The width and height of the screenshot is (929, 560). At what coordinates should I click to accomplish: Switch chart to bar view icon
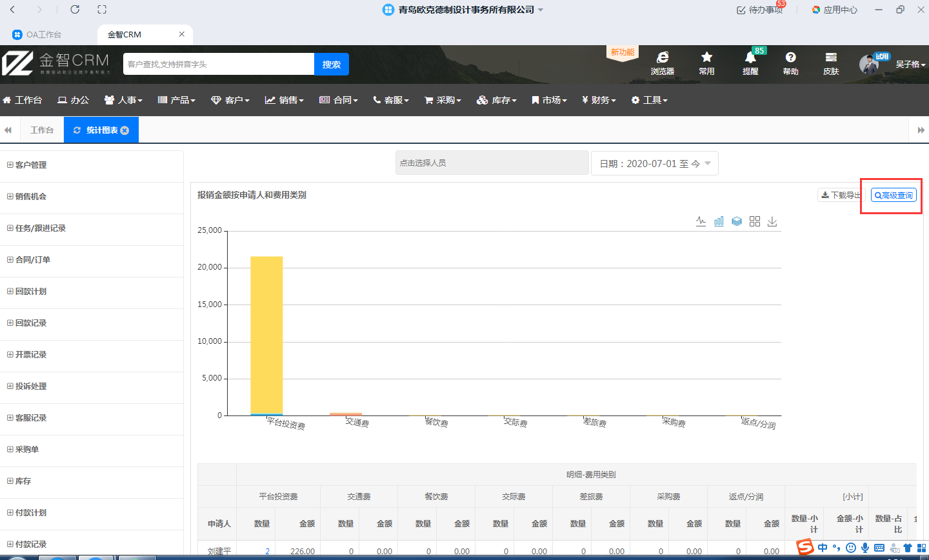pos(719,221)
